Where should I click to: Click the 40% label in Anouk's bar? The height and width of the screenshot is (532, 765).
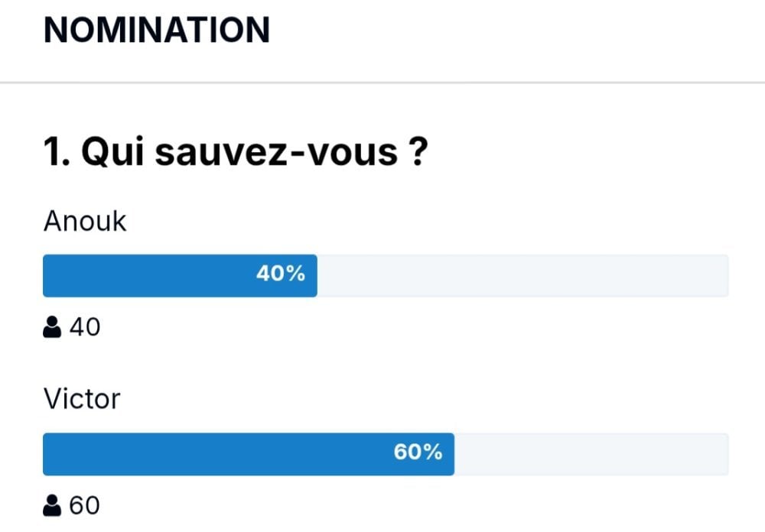tap(281, 274)
